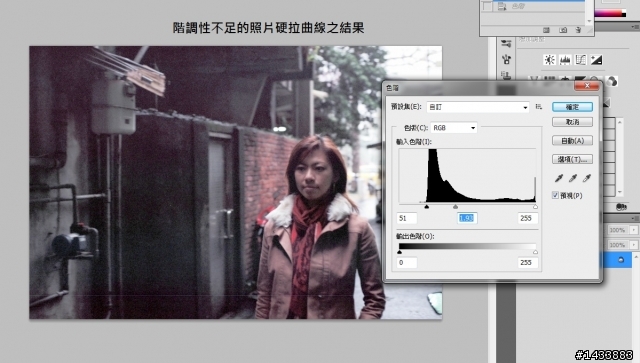Viewport: 640px width, 363px height.
Task: Click the trash icon in History panel
Action: coord(578,30)
